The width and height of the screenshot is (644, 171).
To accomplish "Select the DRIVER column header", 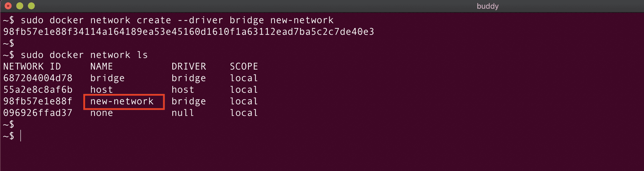I will (x=189, y=67).
